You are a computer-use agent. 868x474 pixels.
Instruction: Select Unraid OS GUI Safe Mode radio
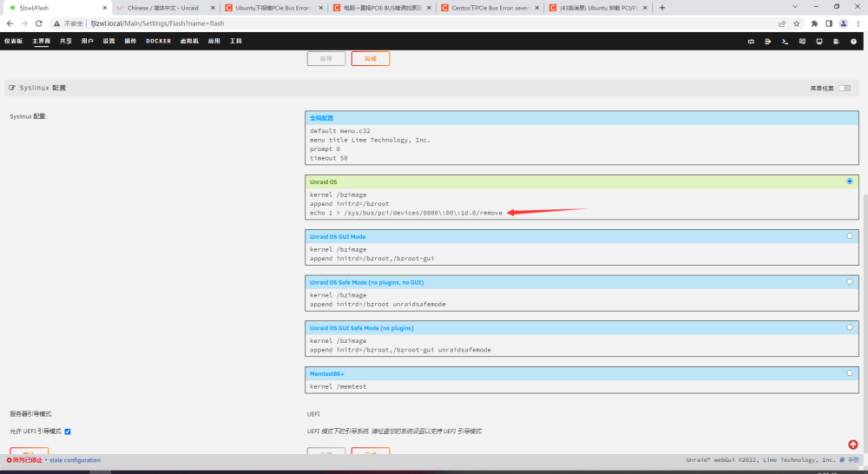[x=849, y=327]
